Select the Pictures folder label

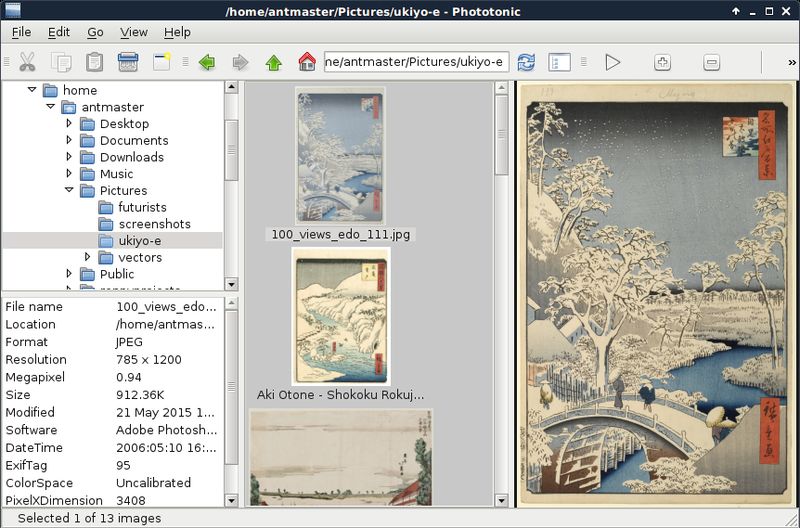coord(123,190)
